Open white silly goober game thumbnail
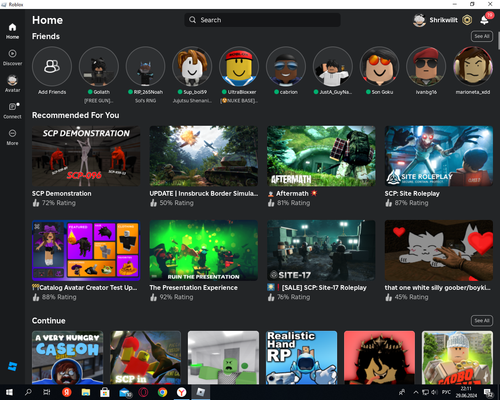The image size is (500, 400). pyautogui.click(x=439, y=250)
